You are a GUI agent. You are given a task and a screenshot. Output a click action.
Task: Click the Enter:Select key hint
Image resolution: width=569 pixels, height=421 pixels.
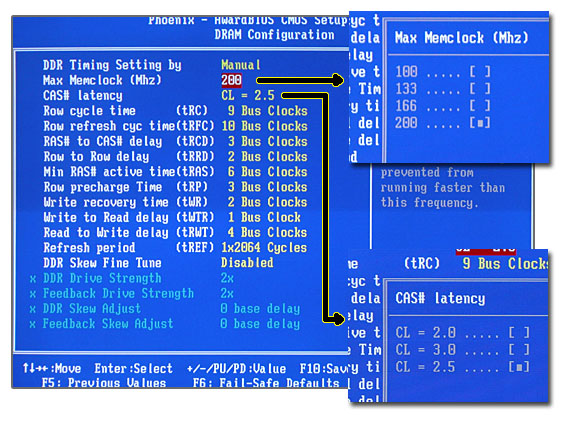point(134,369)
